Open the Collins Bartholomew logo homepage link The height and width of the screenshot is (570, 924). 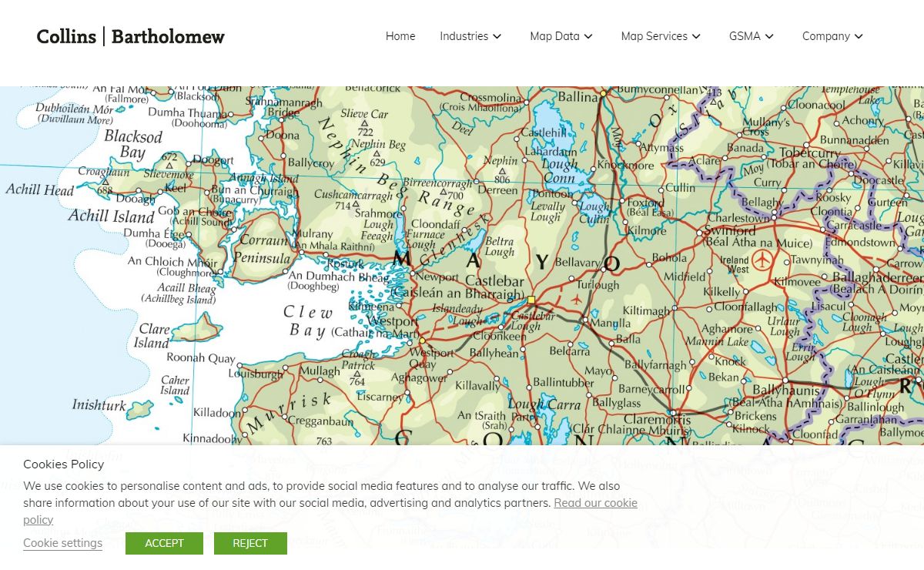coord(131,36)
